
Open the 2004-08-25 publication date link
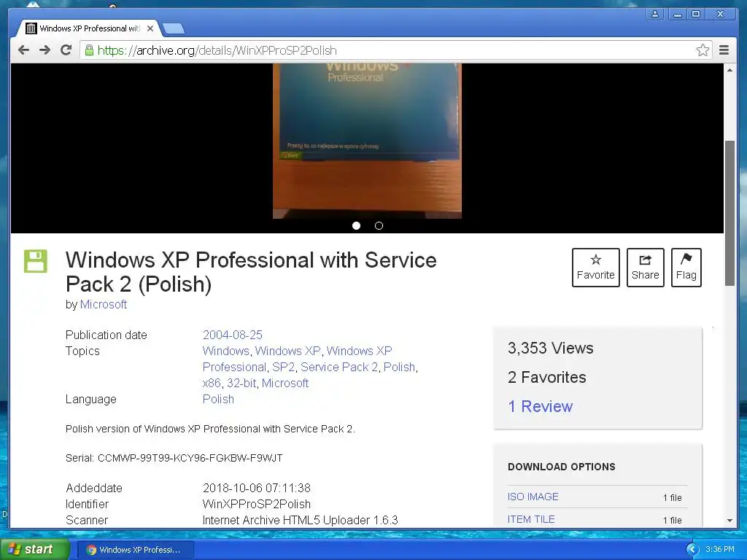coord(233,335)
